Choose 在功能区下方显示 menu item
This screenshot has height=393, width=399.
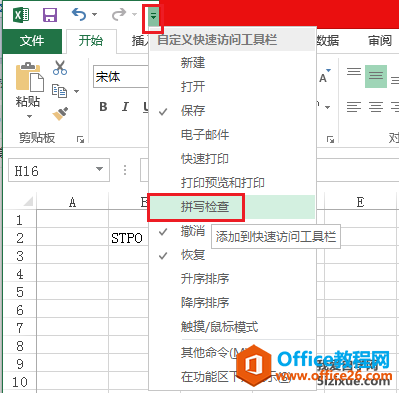(x=232, y=377)
